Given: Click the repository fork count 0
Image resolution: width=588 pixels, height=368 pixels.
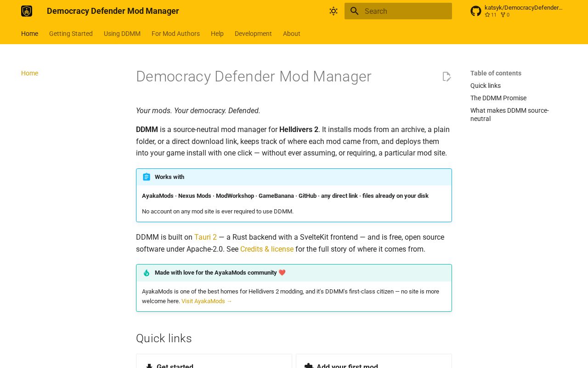Looking at the screenshot, I should [505, 15].
